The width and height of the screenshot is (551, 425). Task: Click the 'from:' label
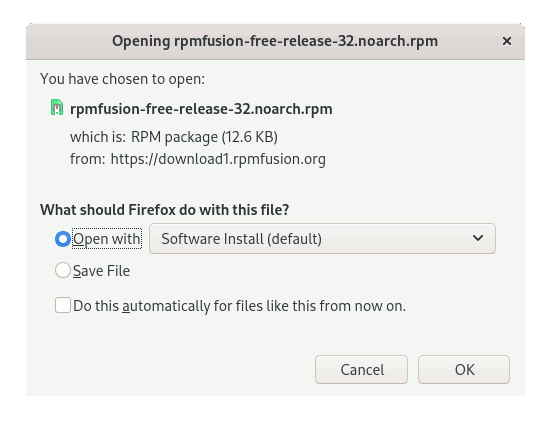[x=87, y=159]
